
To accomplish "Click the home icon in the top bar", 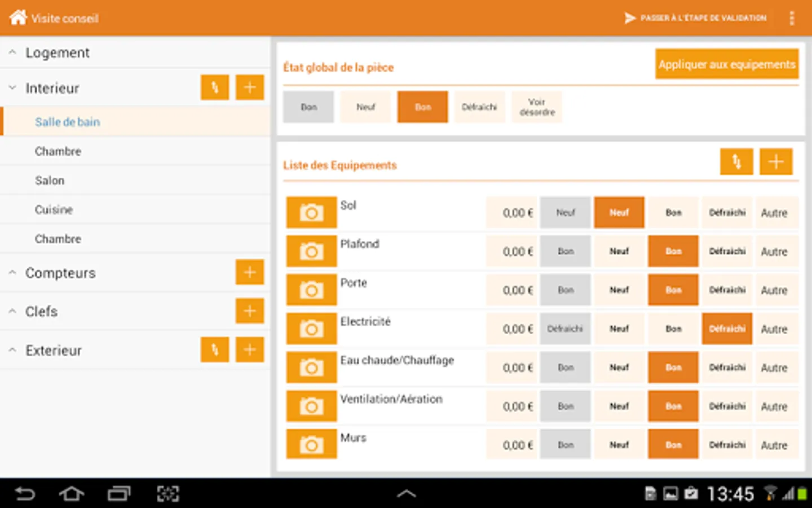I will point(18,17).
